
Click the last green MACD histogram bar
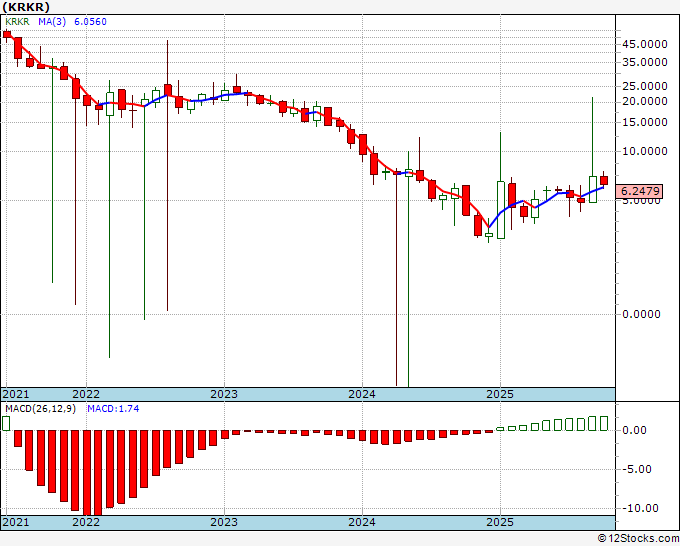[x=604, y=423]
